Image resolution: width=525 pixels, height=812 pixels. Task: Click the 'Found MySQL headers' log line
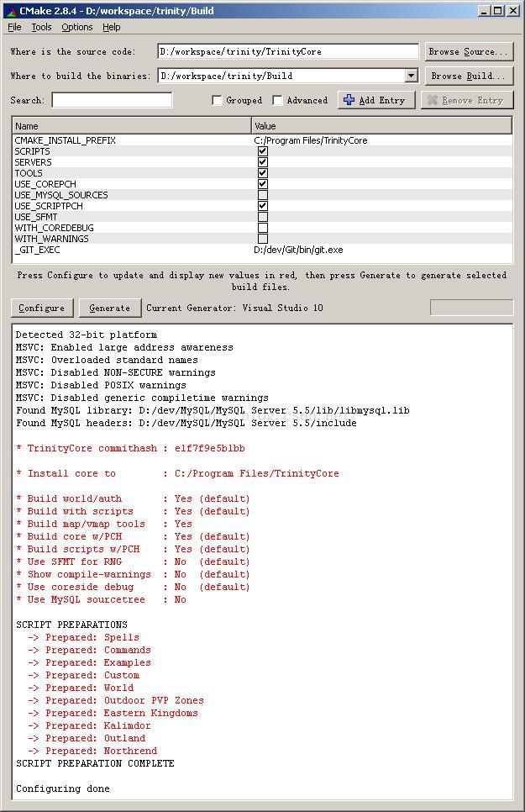coord(186,423)
